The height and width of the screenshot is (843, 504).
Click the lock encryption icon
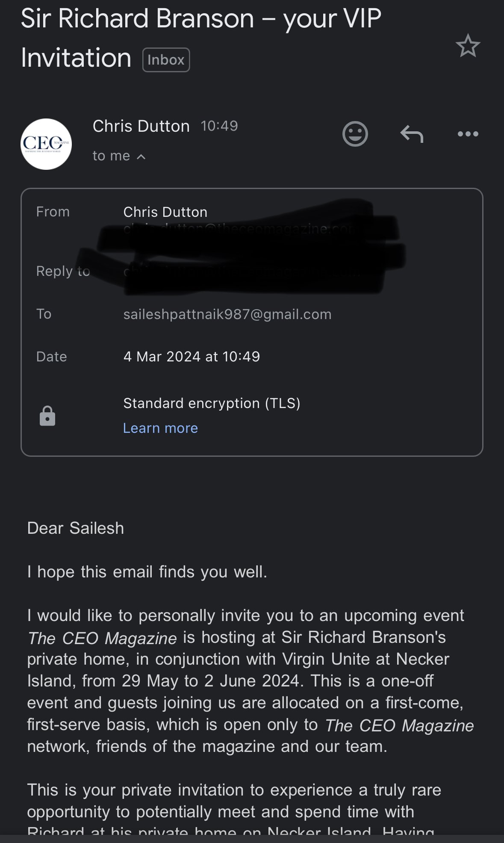click(47, 416)
